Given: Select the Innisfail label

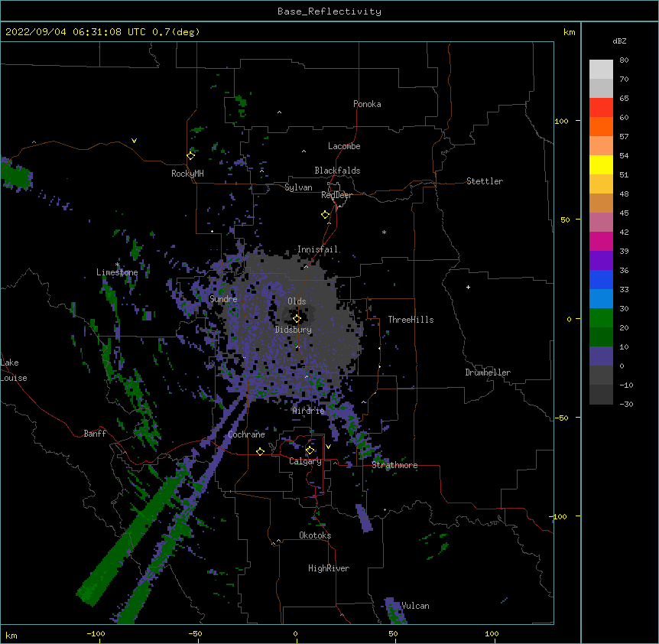Looking at the screenshot, I should [x=317, y=249].
